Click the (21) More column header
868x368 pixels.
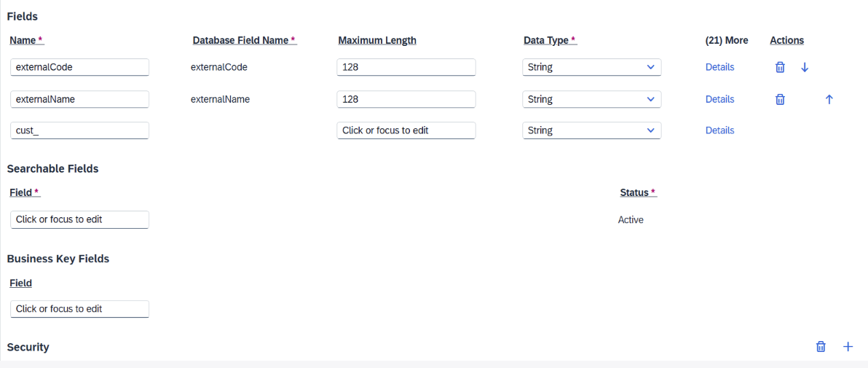(x=727, y=41)
